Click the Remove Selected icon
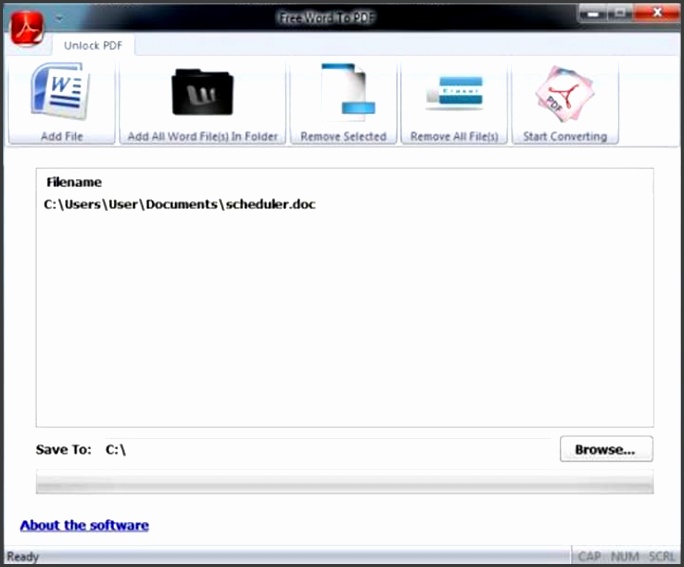684x567 pixels. [x=348, y=92]
